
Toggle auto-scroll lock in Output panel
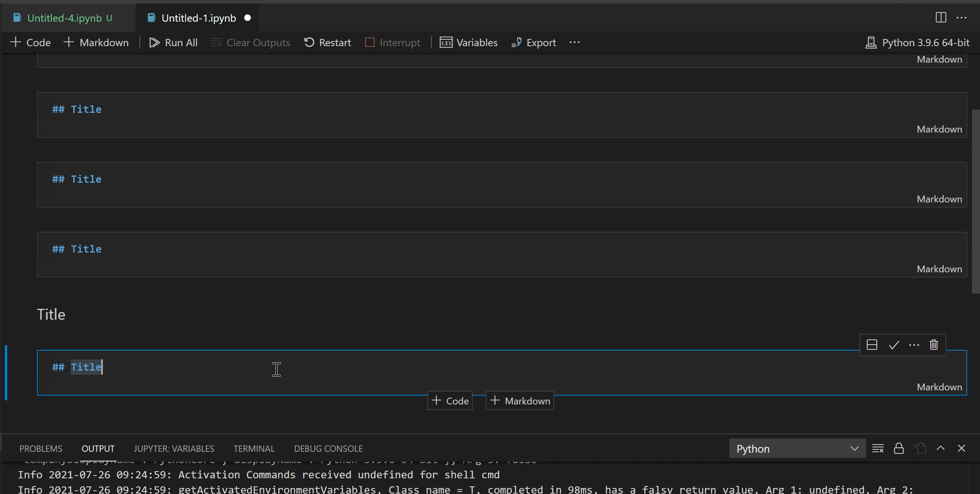pos(899,448)
